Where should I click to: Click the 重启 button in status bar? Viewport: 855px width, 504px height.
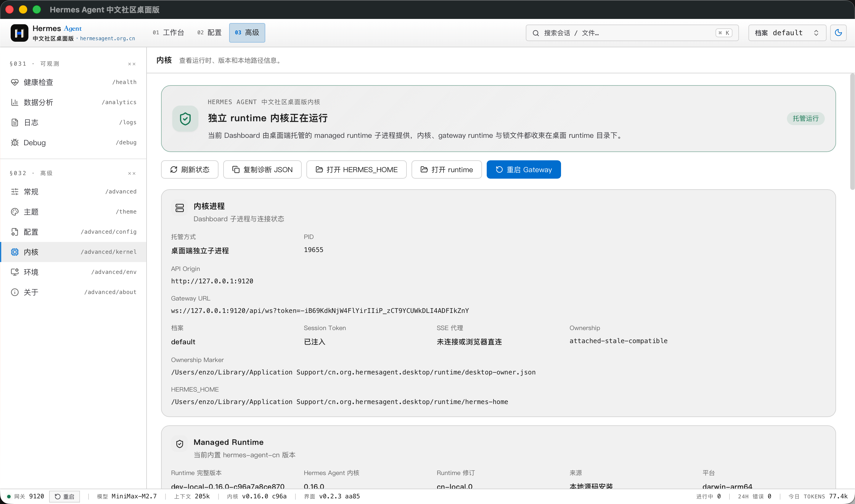point(65,497)
